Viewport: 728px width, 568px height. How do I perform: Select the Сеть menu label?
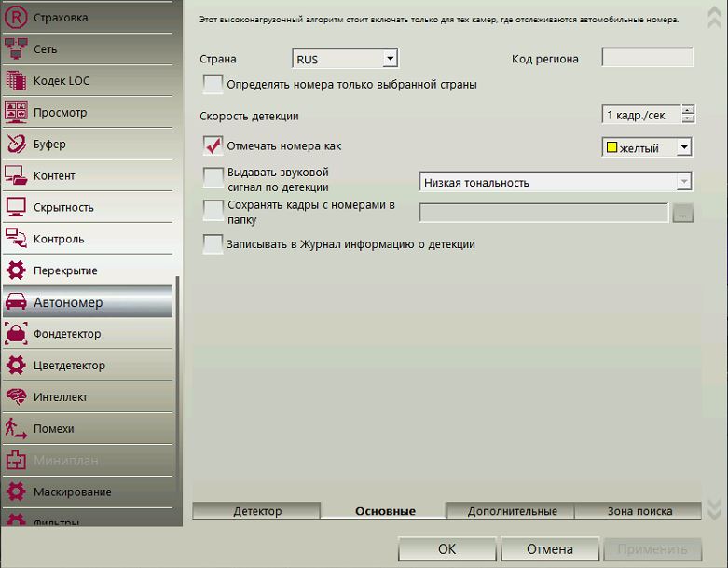(45, 49)
